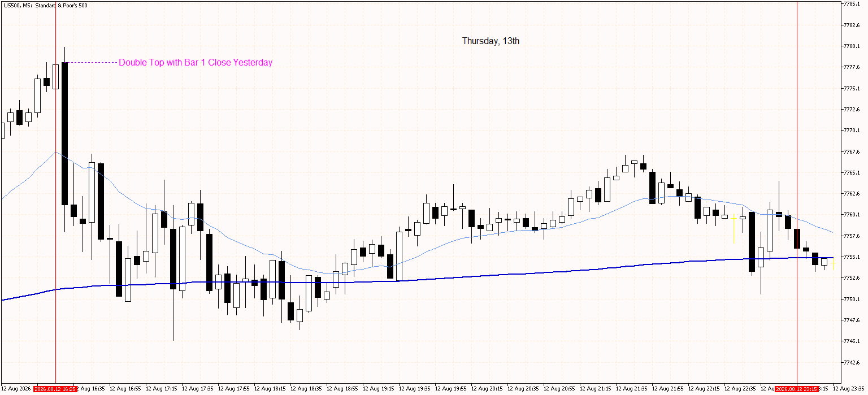Select the small yellow candle at the chart's right edge
Viewport: 868px width, 395px height.
(833, 263)
